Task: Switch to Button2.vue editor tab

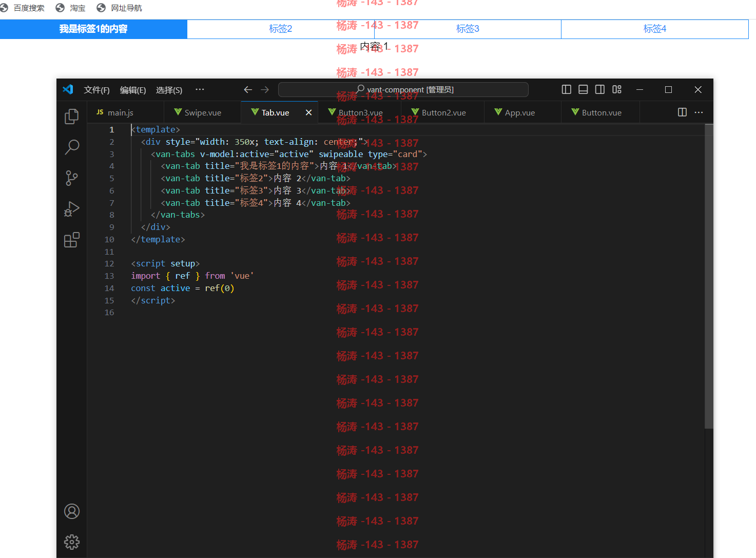Action: pos(443,112)
